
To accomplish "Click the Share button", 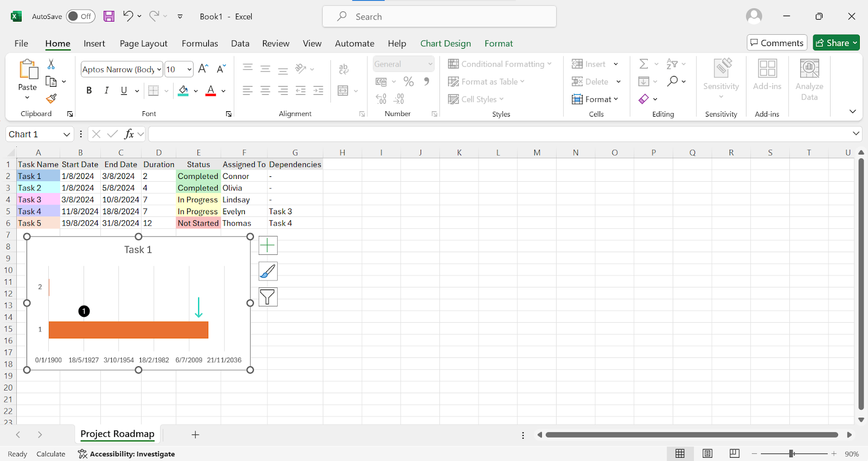I will click(836, 43).
